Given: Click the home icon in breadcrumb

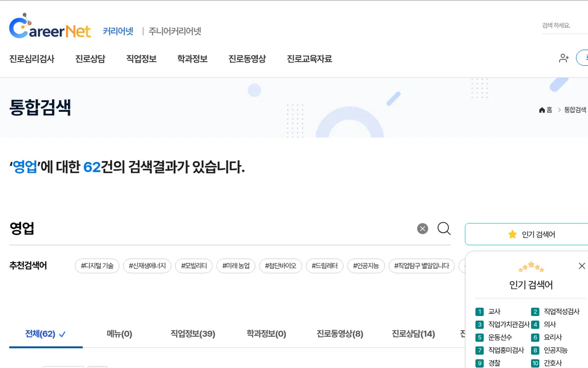Looking at the screenshot, I should (542, 110).
